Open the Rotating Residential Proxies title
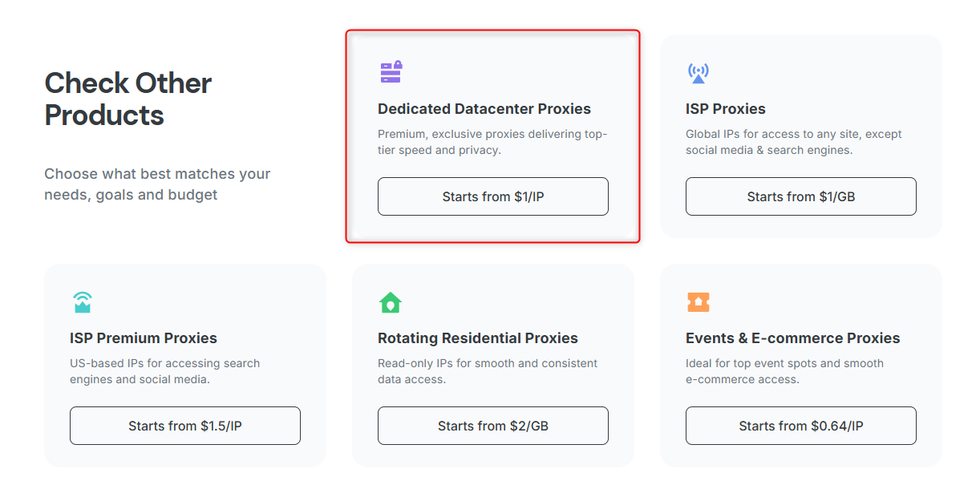 point(478,338)
